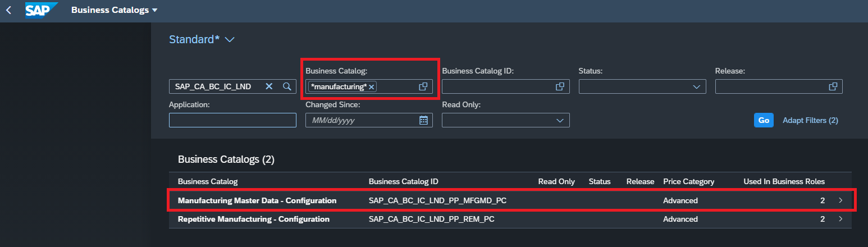Click Advanced in Repetitive Manufacturing row
868x247 pixels.
(x=680, y=219)
